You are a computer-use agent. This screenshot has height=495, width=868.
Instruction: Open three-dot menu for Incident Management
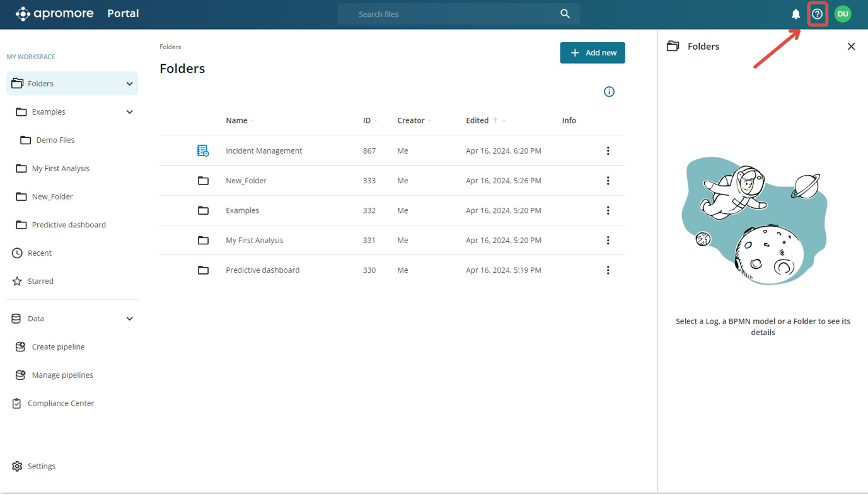(608, 151)
